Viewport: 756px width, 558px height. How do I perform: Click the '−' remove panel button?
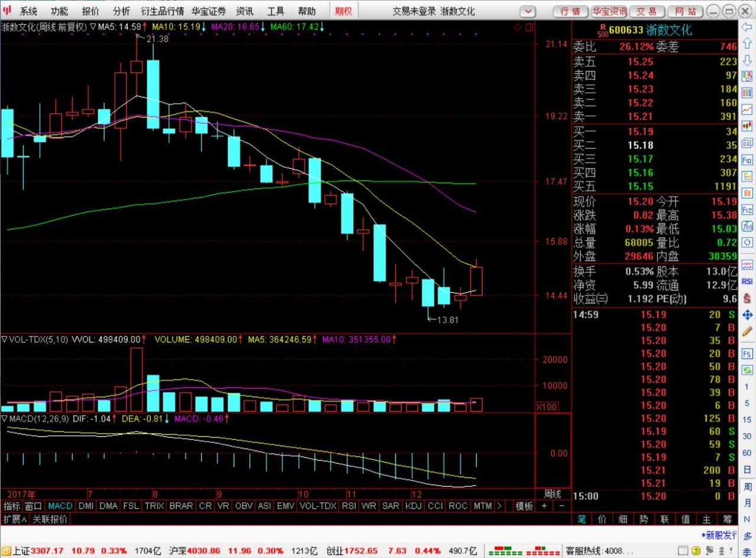[562, 506]
